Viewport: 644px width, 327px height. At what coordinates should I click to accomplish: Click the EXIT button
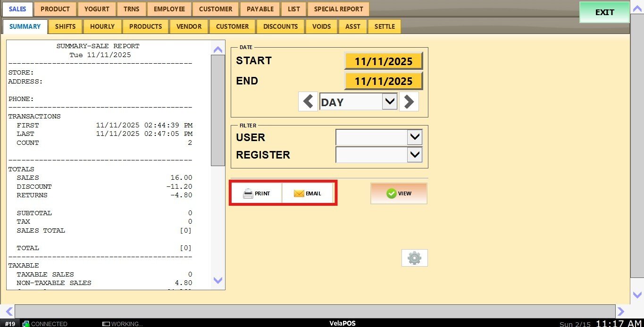(604, 13)
